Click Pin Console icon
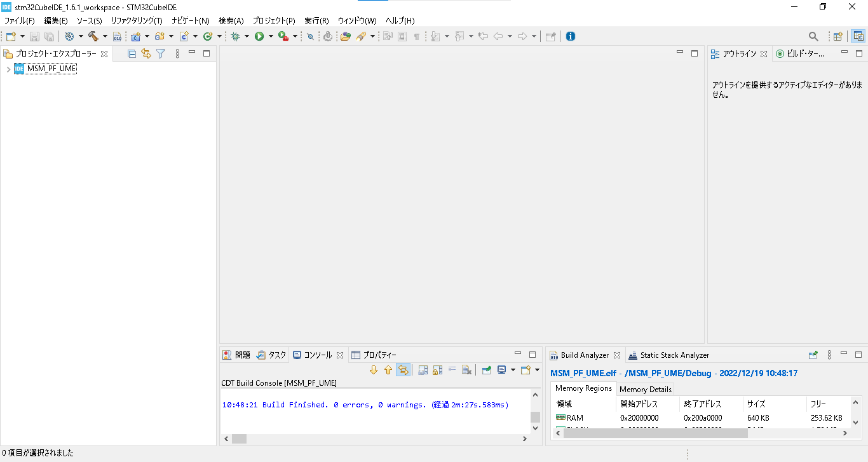The height and width of the screenshot is (462, 868). (487, 370)
